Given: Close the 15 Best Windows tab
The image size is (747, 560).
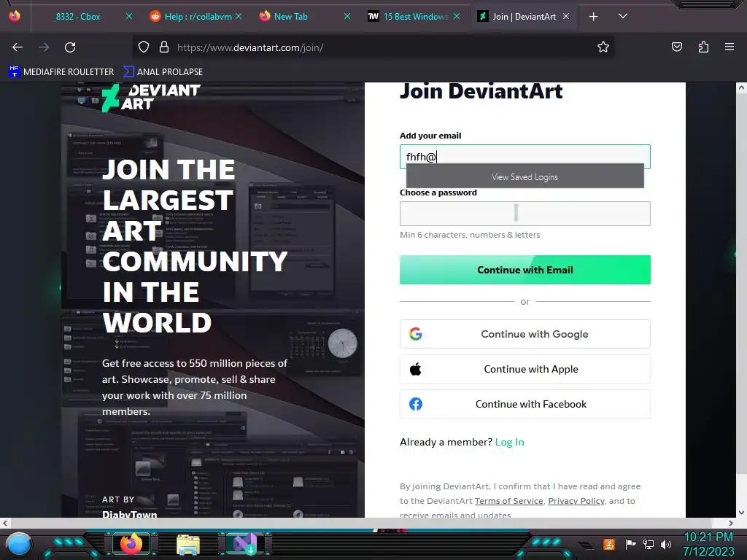Looking at the screenshot, I should pyautogui.click(x=457, y=17).
